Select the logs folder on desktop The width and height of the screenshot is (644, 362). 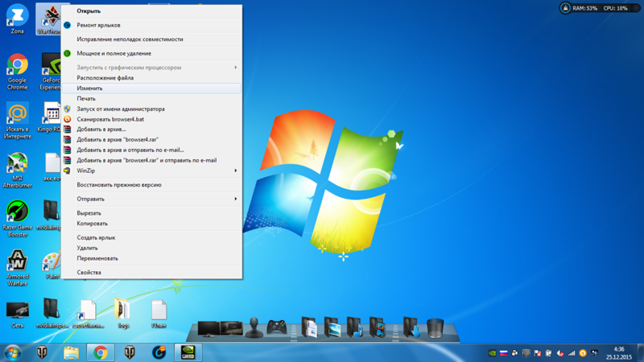tap(123, 314)
